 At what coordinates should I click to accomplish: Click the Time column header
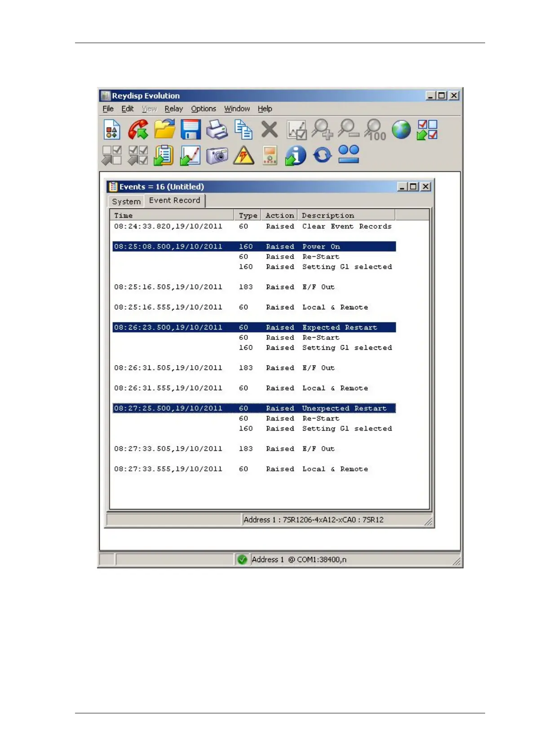pyautogui.click(x=172, y=215)
